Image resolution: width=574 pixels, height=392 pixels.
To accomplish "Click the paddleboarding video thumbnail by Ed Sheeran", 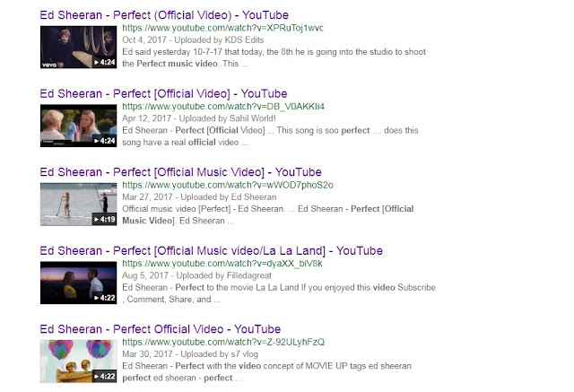I will [78, 205].
